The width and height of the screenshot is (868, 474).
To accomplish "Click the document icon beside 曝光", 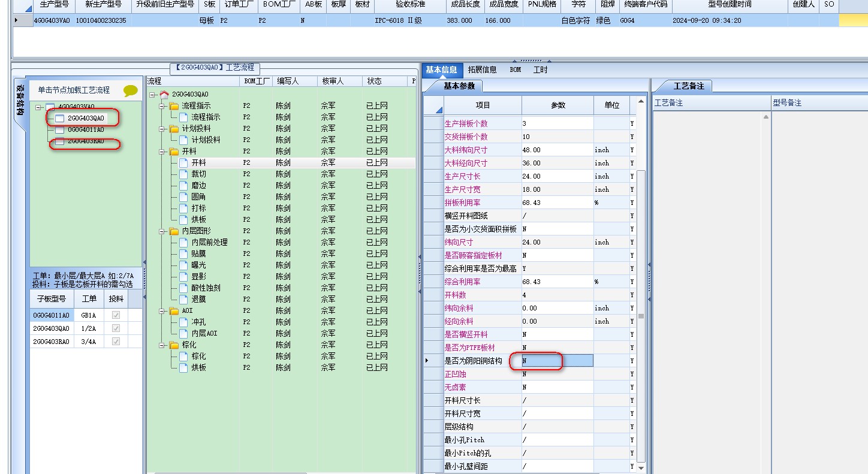I will click(x=183, y=265).
